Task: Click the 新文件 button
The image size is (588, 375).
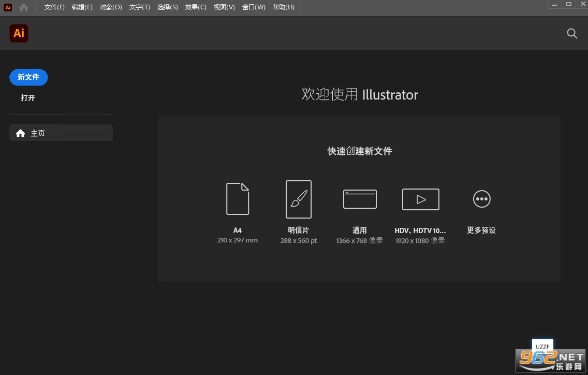Action: click(x=28, y=77)
